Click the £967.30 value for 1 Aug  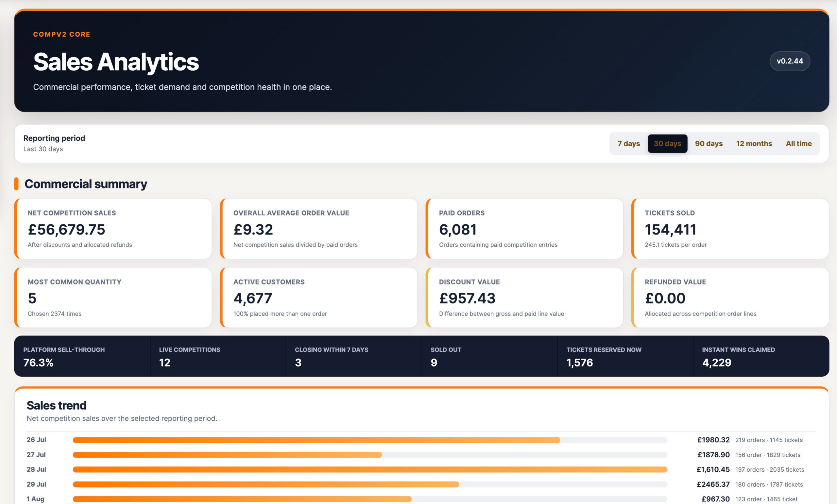716,499
